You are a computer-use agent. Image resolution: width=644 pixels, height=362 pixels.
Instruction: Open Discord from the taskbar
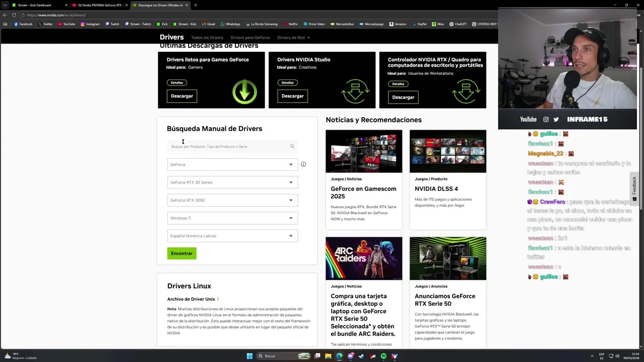point(350,356)
